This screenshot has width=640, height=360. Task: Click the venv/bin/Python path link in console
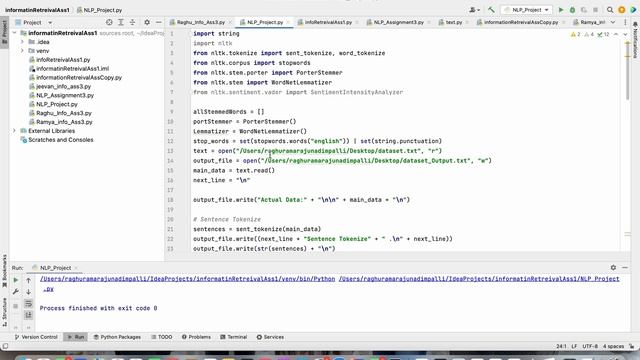pos(187,279)
